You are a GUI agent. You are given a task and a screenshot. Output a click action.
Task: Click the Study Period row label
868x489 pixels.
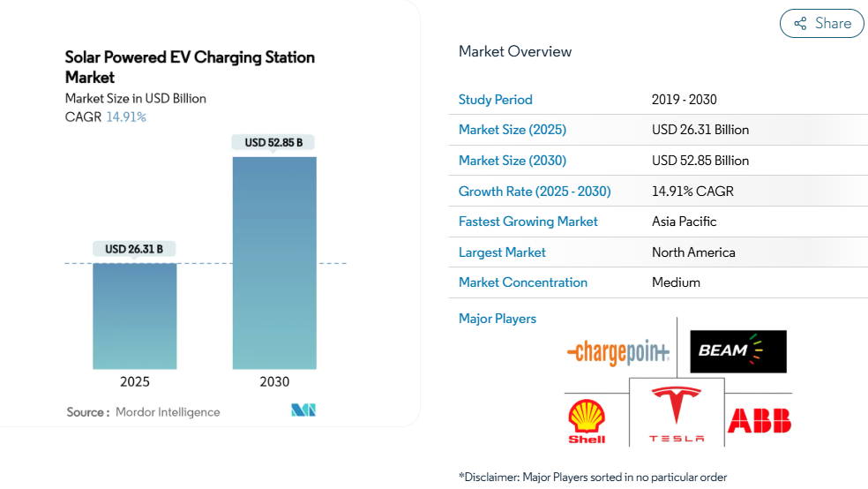pos(495,100)
